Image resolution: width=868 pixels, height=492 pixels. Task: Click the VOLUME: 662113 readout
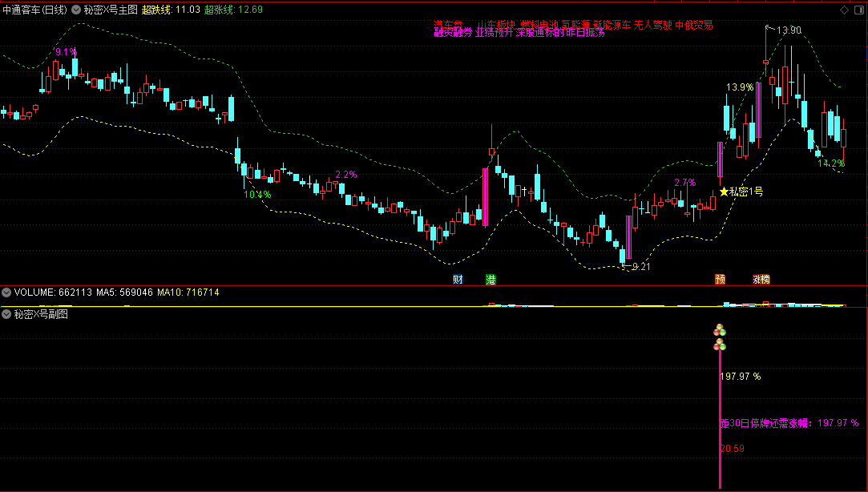pos(53,292)
